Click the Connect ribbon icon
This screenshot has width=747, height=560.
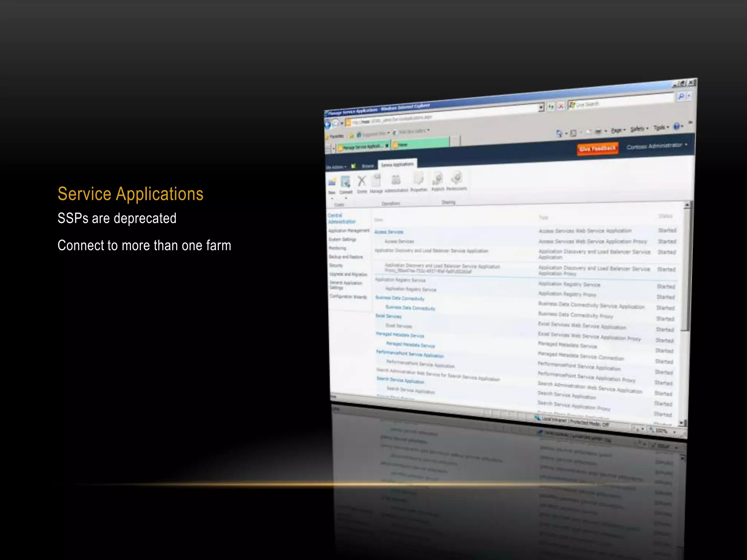(345, 182)
